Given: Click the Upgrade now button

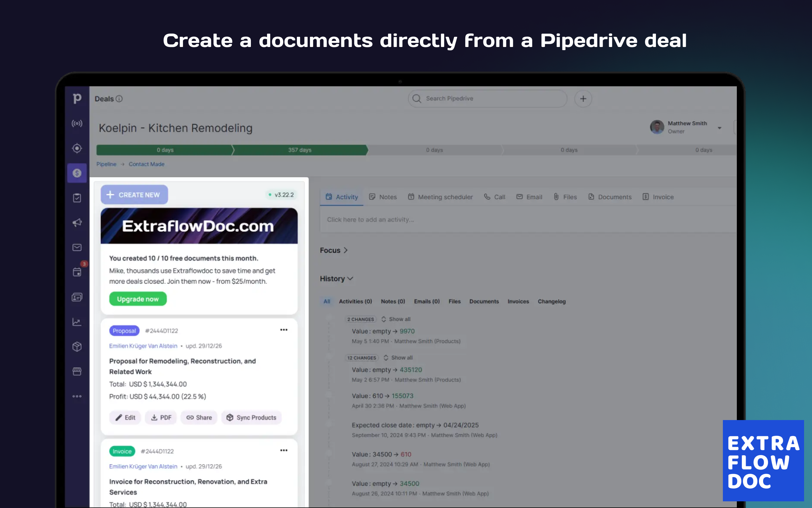Looking at the screenshot, I should pos(138,299).
